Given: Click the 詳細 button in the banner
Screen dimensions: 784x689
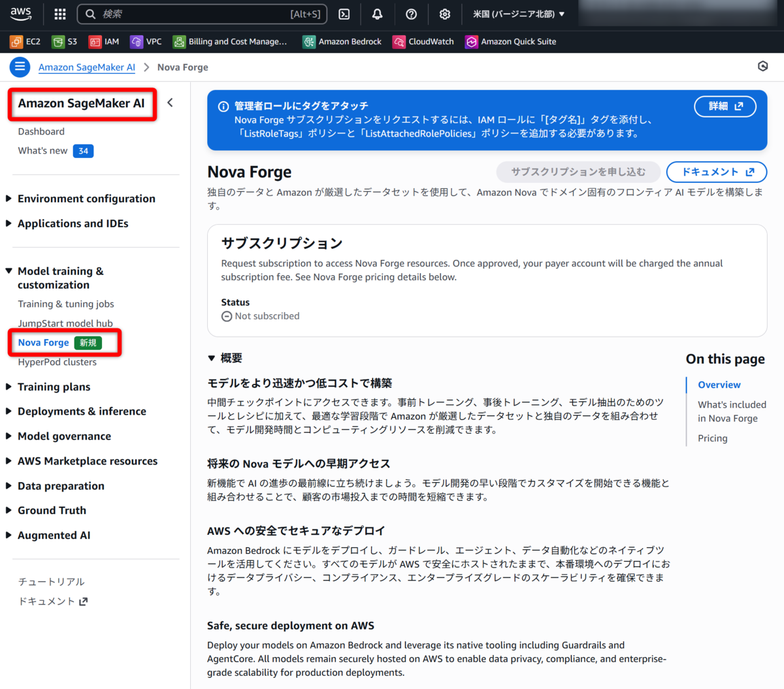Looking at the screenshot, I should (x=725, y=106).
